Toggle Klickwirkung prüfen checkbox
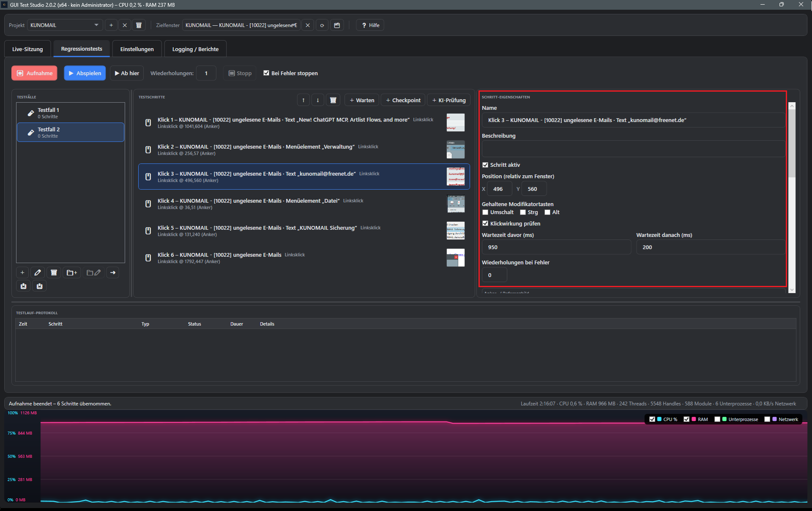812x511 pixels. [x=485, y=223]
